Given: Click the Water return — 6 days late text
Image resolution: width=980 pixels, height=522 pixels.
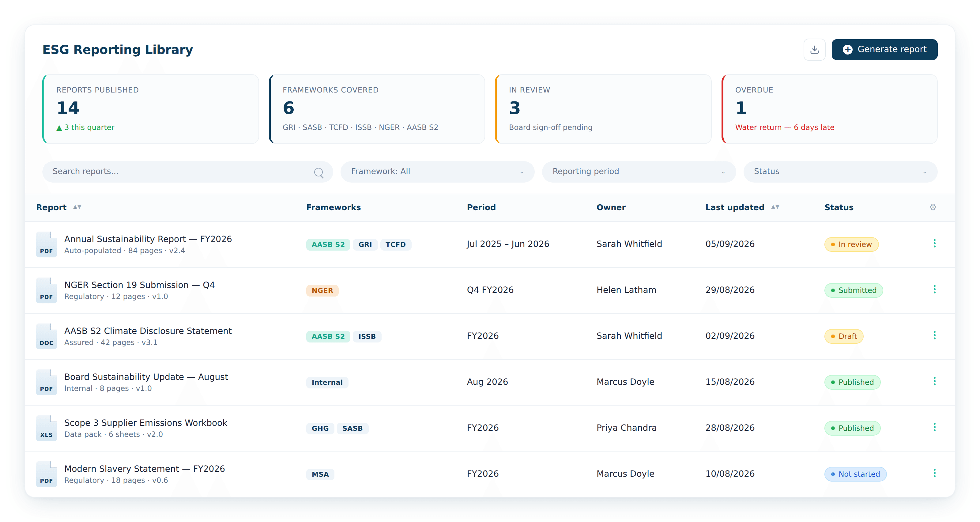Looking at the screenshot, I should pyautogui.click(x=784, y=127).
